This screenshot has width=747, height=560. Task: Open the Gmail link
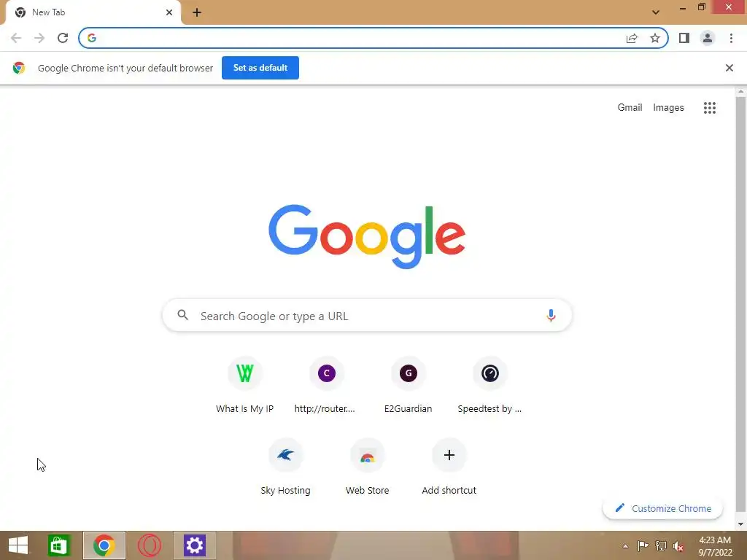pos(630,108)
